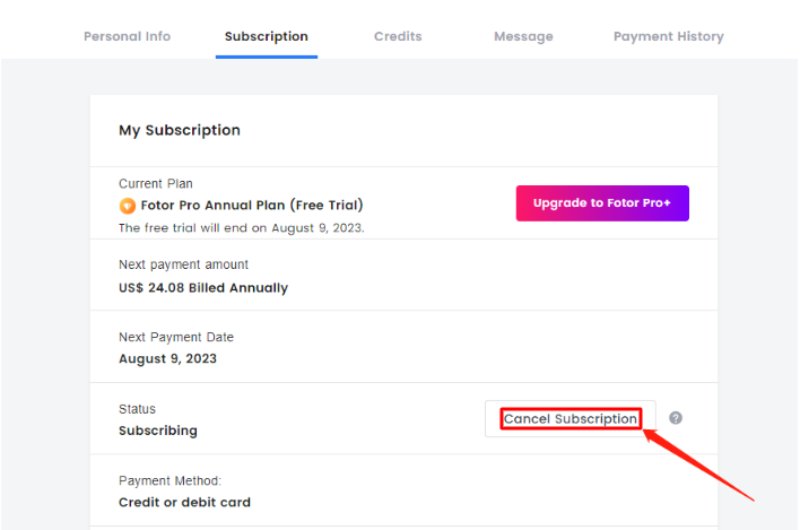This screenshot has width=800, height=530.
Task: Click the Payment Method label
Action: [170, 481]
